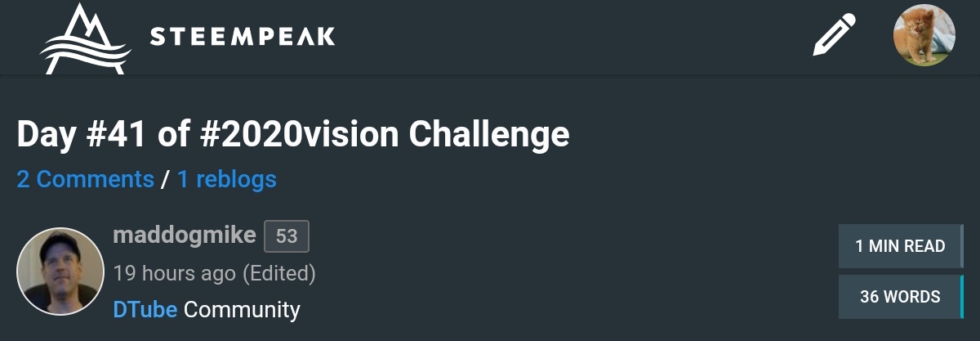The image size is (980, 341).
Task: View the 1 reblogs link
Action: pos(226,179)
